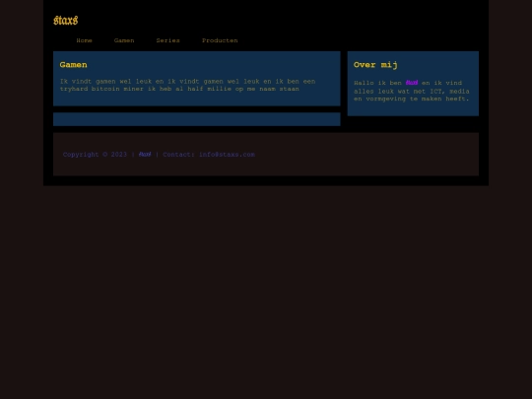Click the text 'Hallo ik ben'
Viewport: 532px width, 399px height.
coord(377,83)
